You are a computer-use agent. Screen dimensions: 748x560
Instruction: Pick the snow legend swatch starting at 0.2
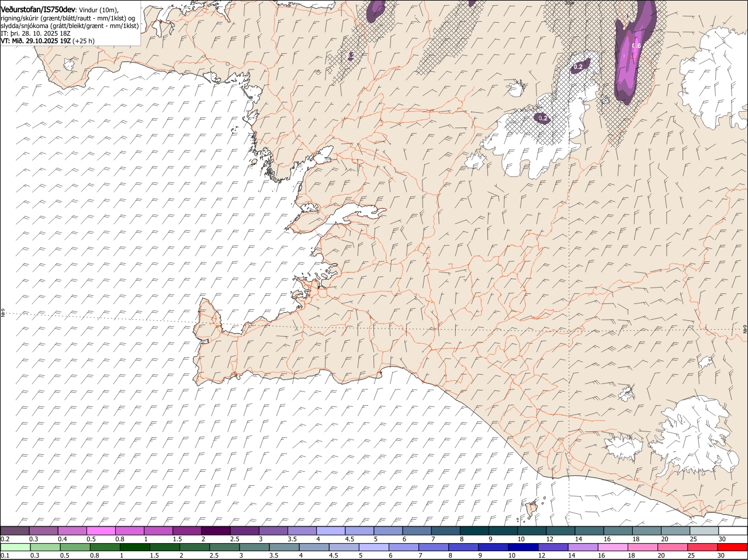click(x=15, y=531)
